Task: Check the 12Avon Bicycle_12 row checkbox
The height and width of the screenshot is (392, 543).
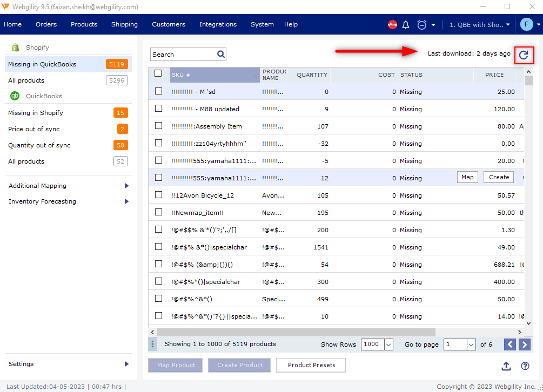Action: (x=159, y=195)
